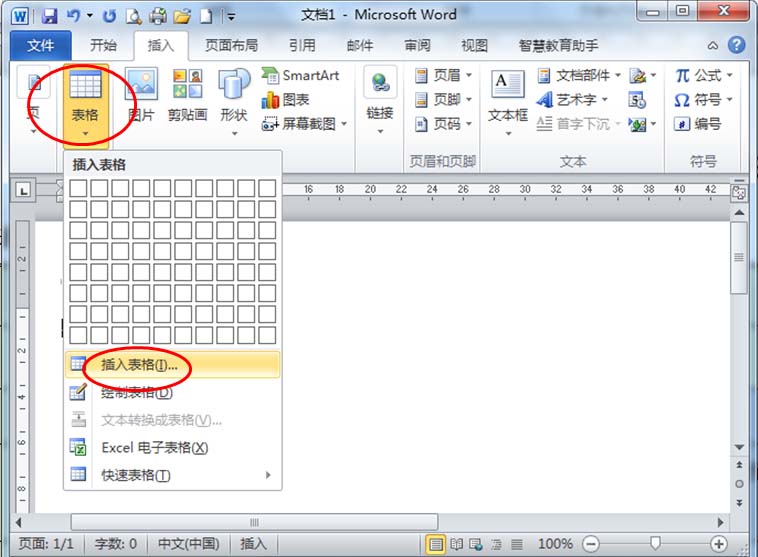Click the 中文(中国) language indicator

[x=189, y=544]
